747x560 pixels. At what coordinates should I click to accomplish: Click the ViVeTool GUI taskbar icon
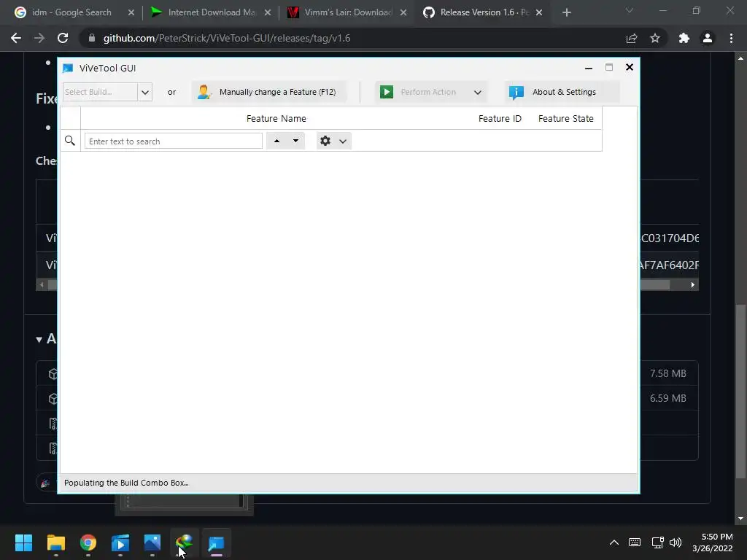pos(216,542)
